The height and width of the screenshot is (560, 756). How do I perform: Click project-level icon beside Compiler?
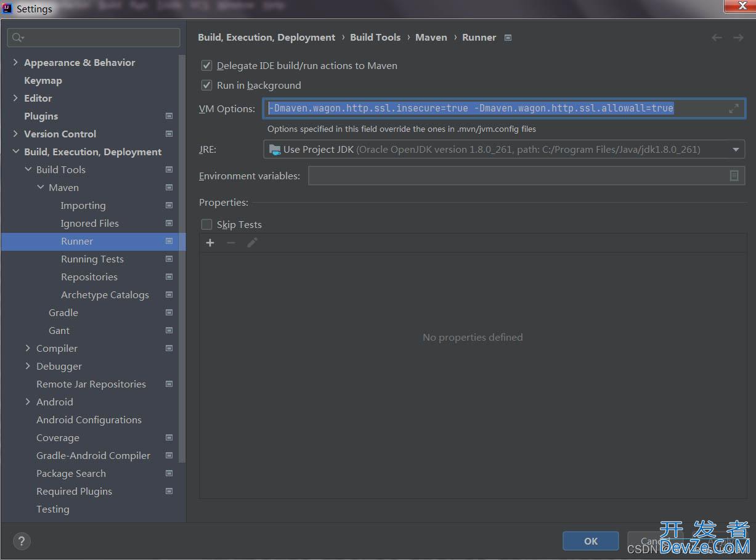169,348
